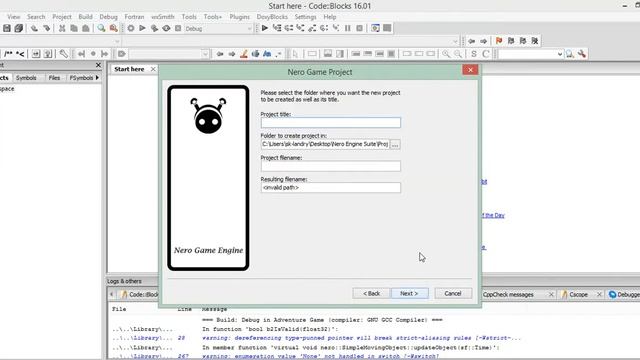640x360 pixels.
Task: Open the search text combo box
Action: coord(531,54)
